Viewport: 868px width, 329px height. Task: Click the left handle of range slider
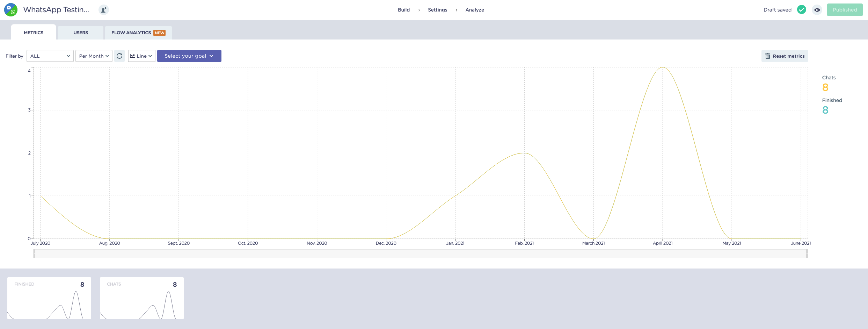pos(34,253)
